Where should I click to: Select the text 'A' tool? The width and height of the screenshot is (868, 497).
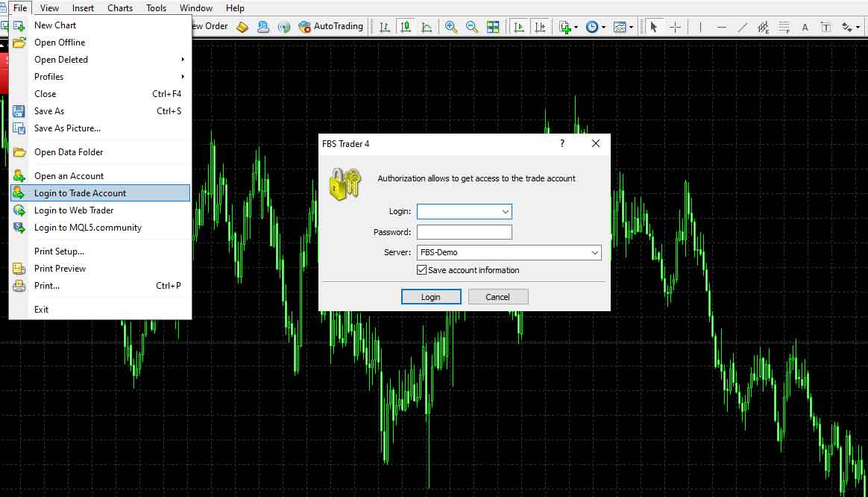[805, 27]
